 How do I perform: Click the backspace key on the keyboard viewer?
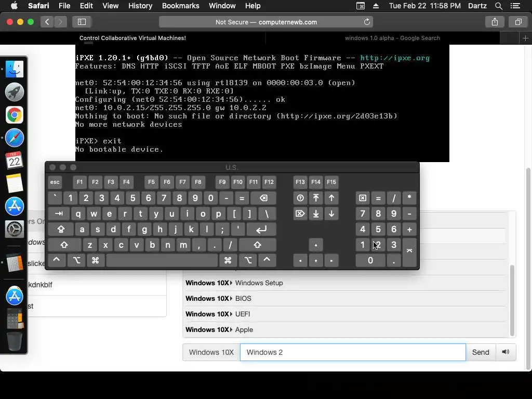click(263, 198)
